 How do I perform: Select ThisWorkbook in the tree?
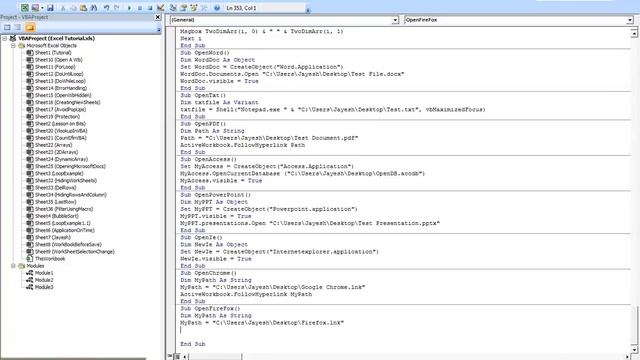(x=50, y=259)
